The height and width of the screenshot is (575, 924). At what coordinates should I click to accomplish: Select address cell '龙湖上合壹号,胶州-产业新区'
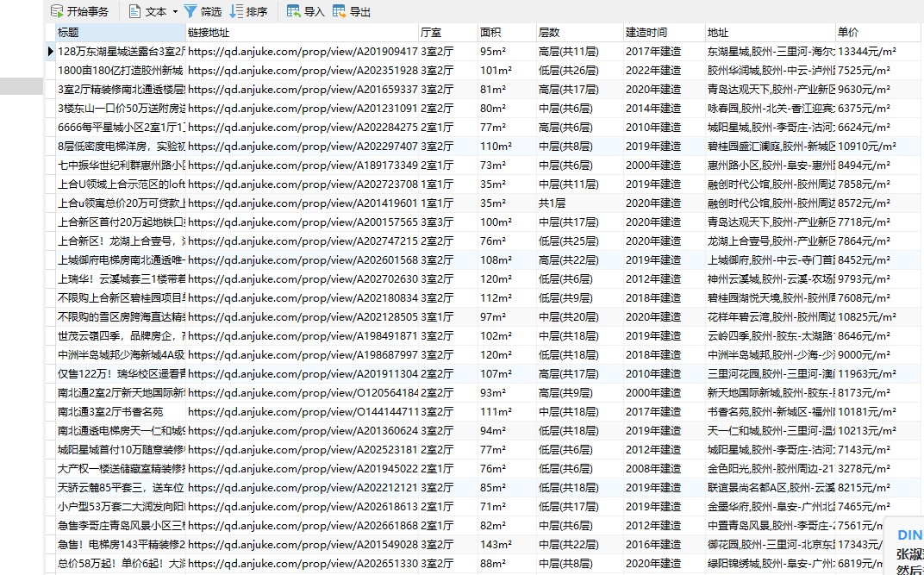pyautogui.click(x=771, y=241)
